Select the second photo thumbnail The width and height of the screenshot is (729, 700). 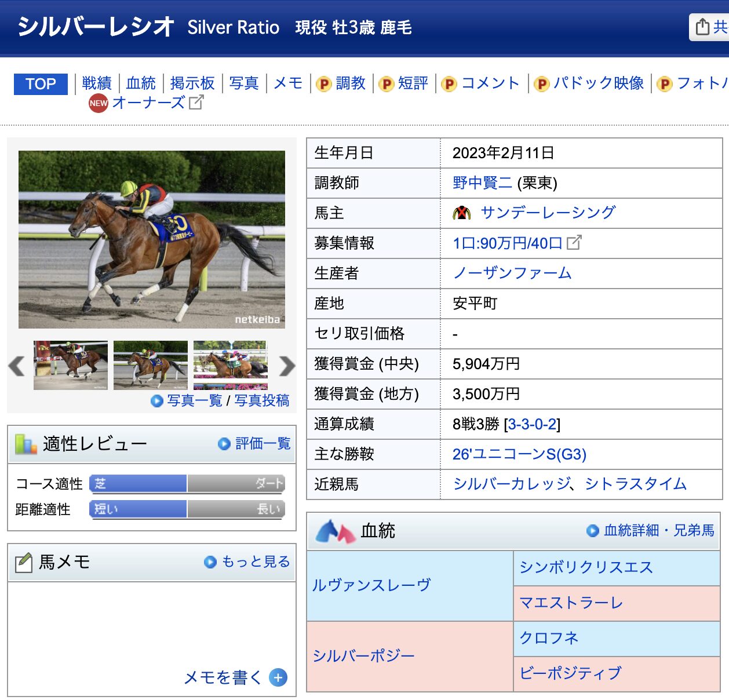coord(151,365)
